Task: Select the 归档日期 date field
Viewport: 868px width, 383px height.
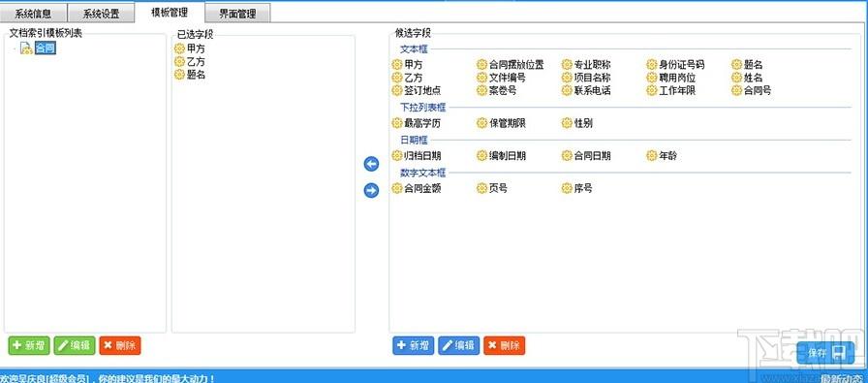Action: (x=417, y=156)
